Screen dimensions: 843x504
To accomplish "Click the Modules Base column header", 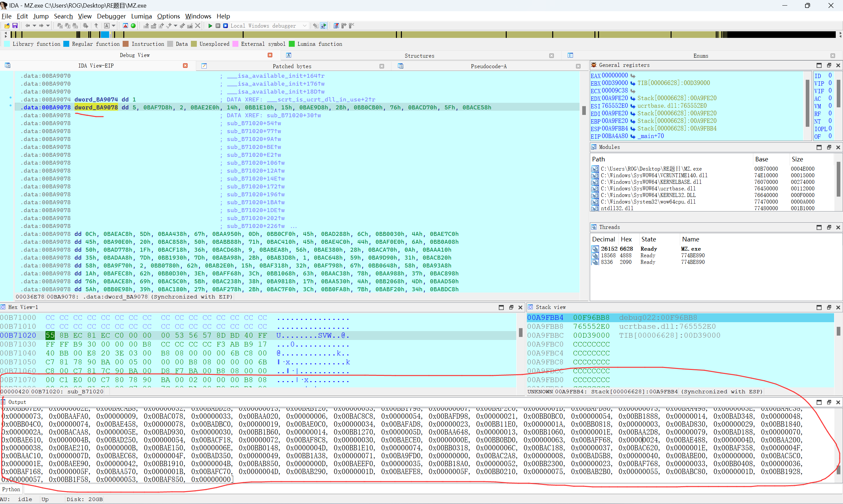I will tap(762, 159).
